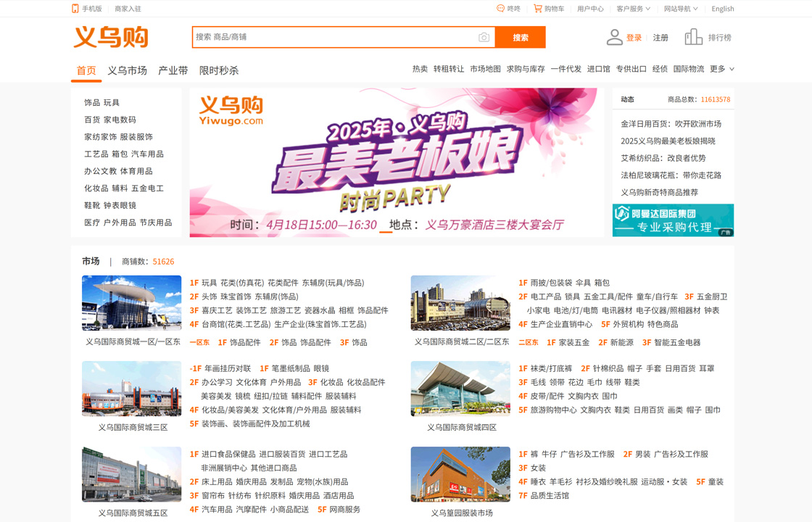Open the 一区东 section link
Image resolution: width=812 pixels, height=522 pixels.
coord(199,342)
